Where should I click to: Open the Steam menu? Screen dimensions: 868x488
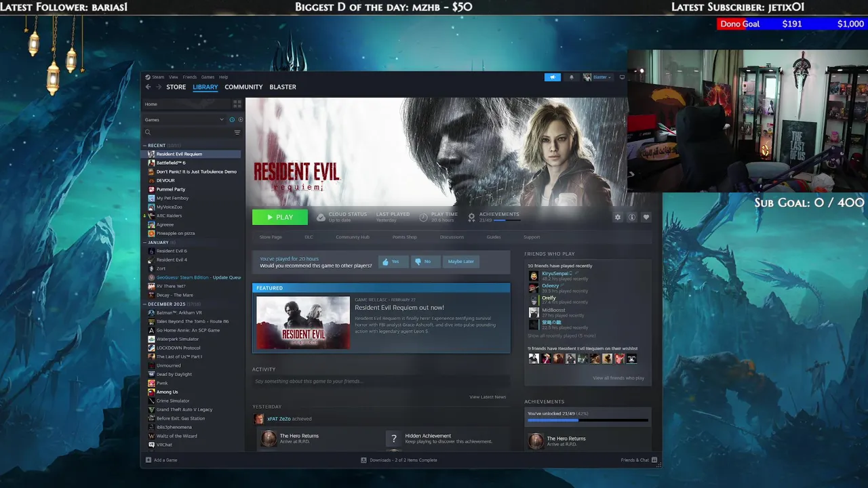tap(157, 77)
